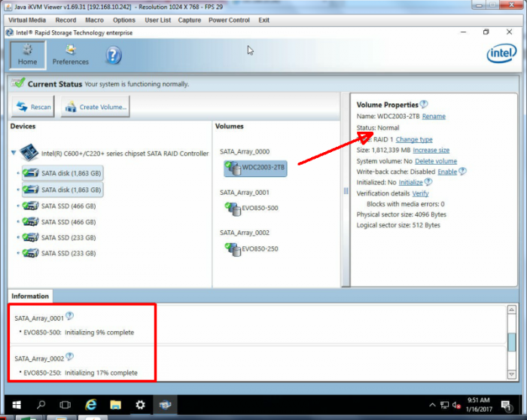Click the Verify link
Screen dimensions: 527x420
pos(420,193)
